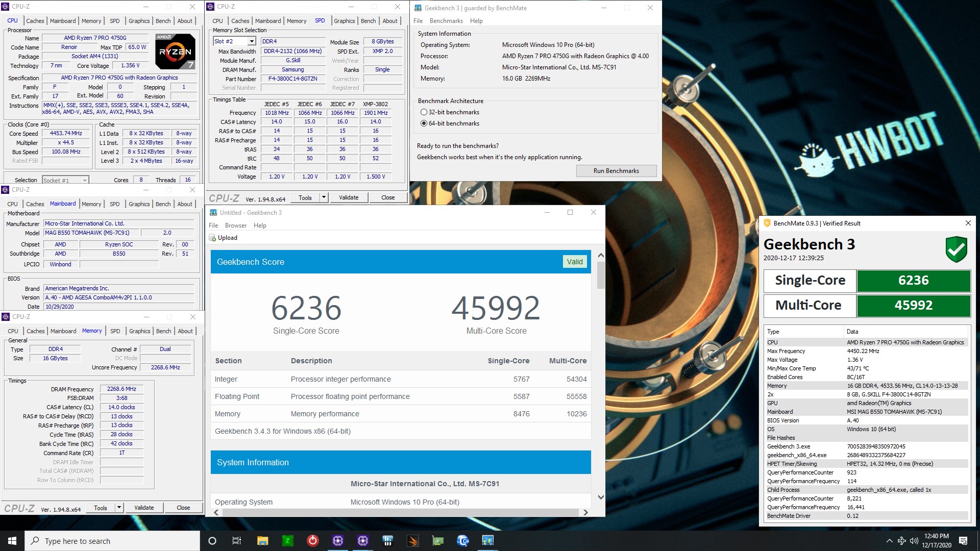Open the Slot #2 memory slot dropdown
980x551 pixels.
[x=252, y=41]
